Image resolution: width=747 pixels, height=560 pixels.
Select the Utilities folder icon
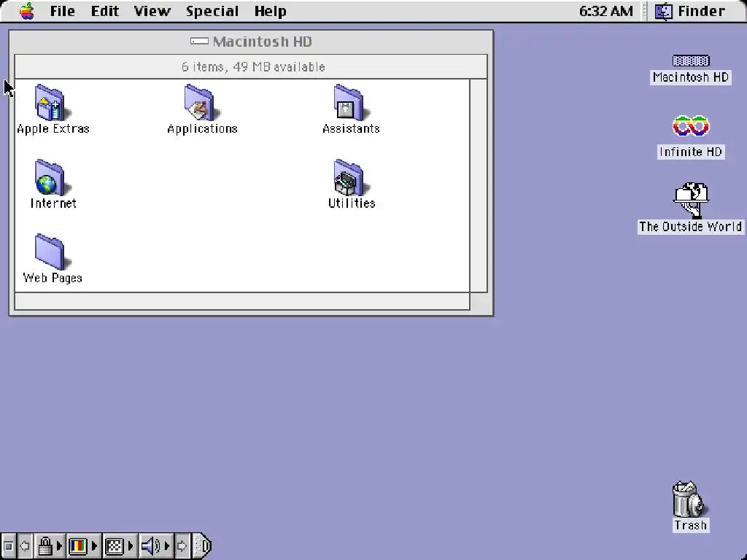[350, 177]
